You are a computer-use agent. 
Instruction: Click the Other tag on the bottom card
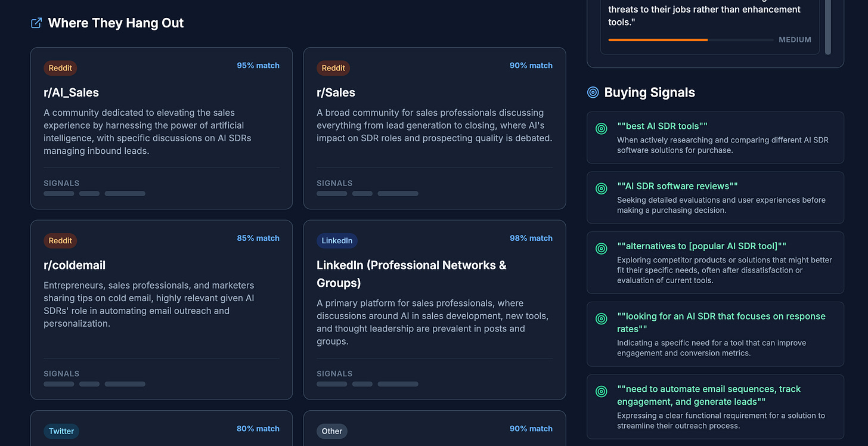[332, 431]
